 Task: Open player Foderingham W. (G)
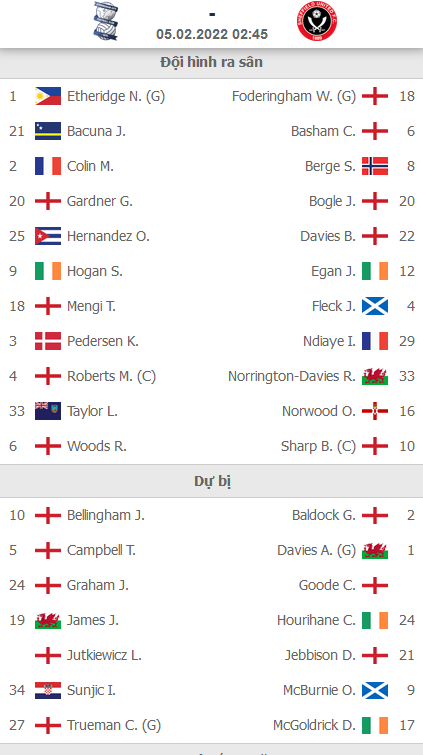point(294,96)
